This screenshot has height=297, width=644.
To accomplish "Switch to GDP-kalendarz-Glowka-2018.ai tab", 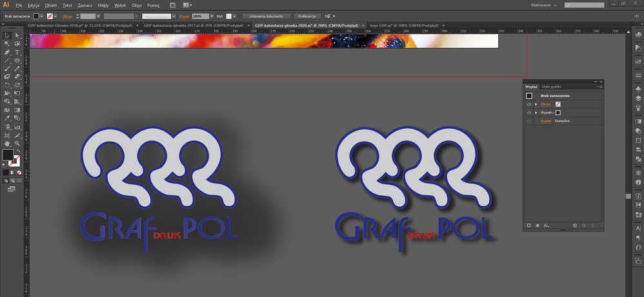I will 79,25.
